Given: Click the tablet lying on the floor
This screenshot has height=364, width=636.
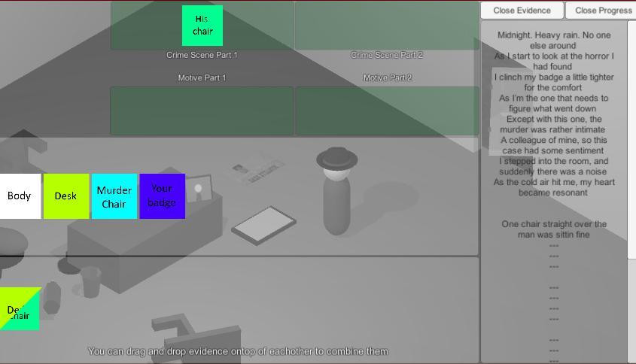Looking at the screenshot, I should (264, 226).
